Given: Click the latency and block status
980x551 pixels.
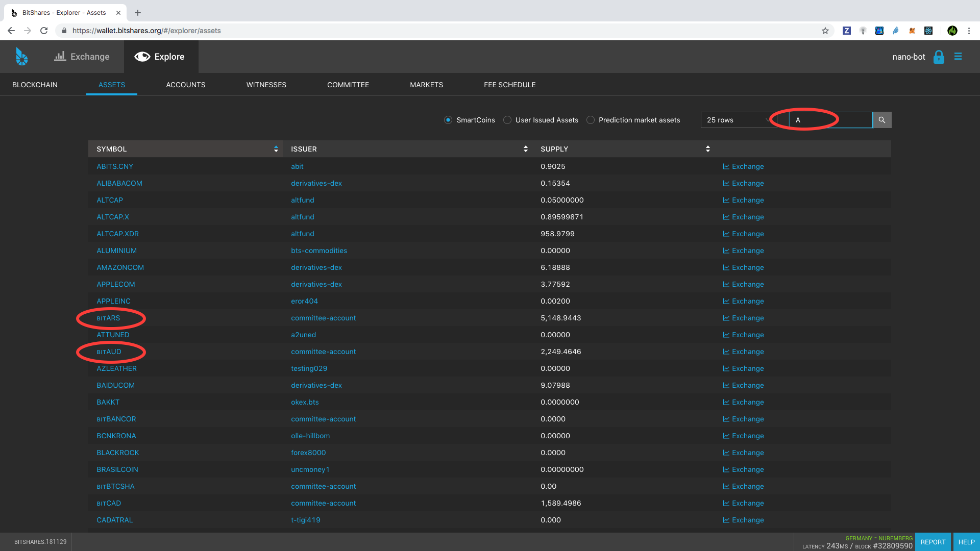Looking at the screenshot, I should click(857, 546).
